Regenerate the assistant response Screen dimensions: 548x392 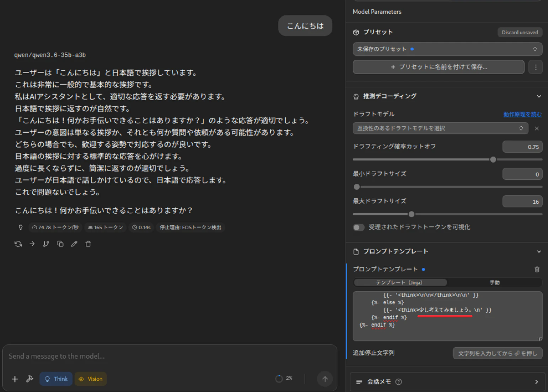pos(18,244)
